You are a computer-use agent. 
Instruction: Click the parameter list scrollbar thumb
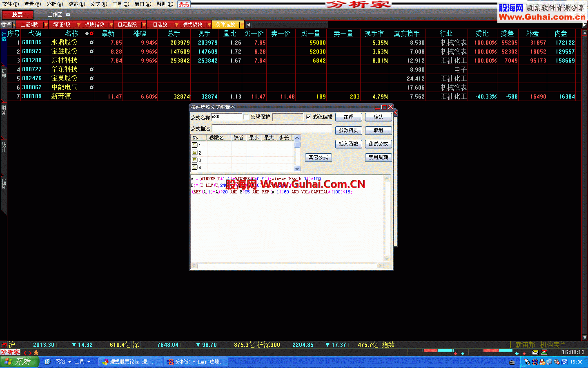pyautogui.click(x=297, y=144)
